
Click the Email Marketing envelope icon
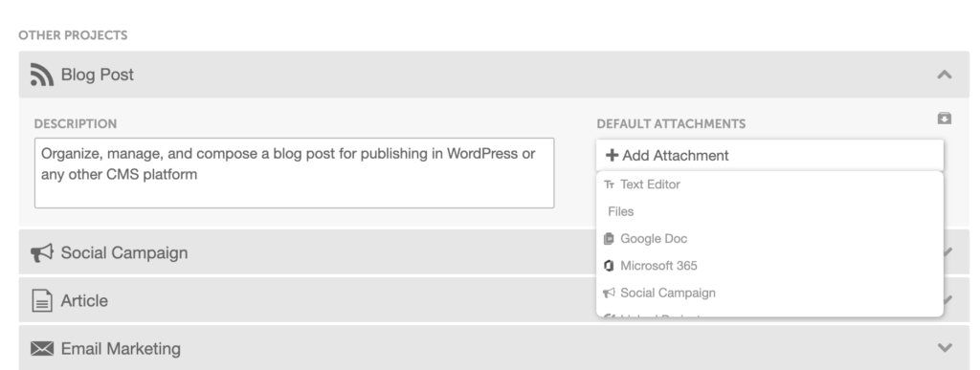(x=42, y=348)
